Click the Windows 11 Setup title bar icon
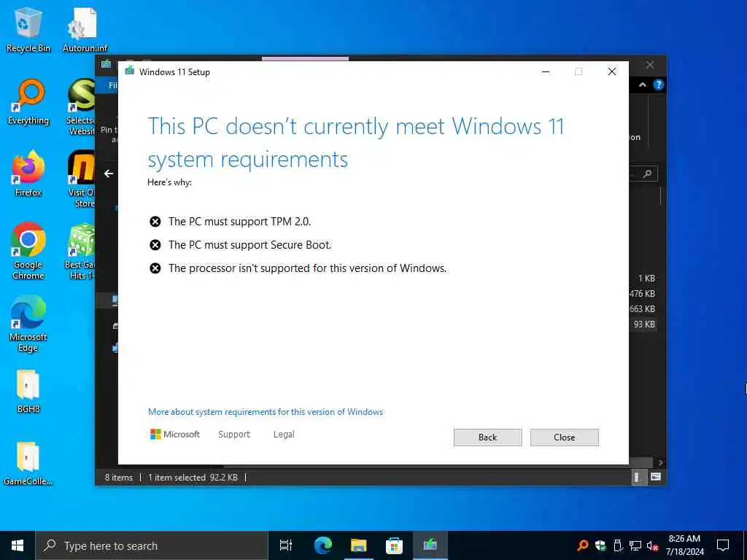 pyautogui.click(x=130, y=71)
